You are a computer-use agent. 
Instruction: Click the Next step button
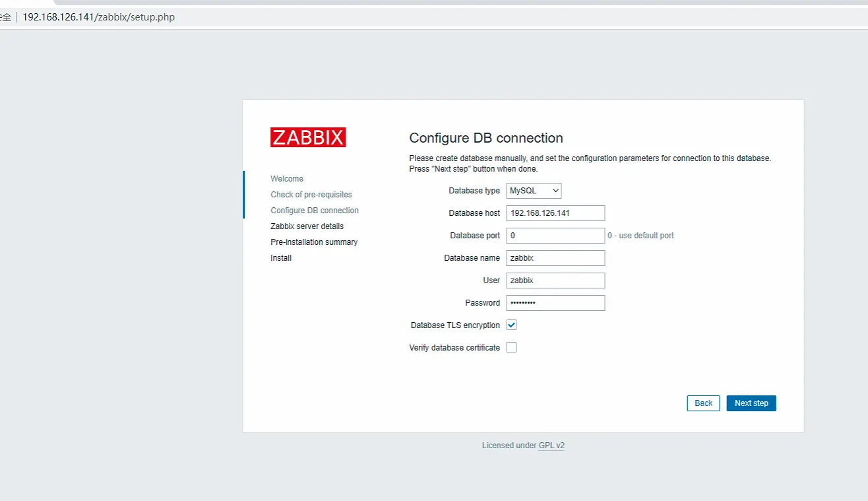tap(751, 403)
